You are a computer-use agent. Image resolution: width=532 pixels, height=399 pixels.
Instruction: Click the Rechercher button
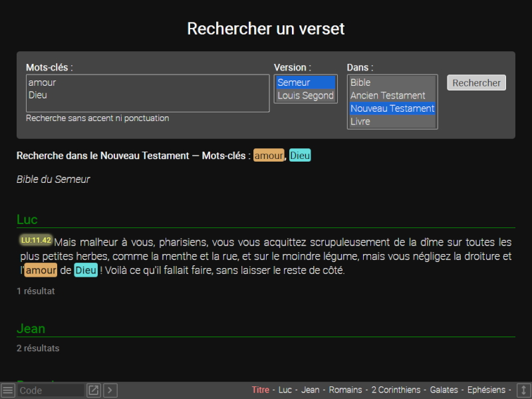(476, 83)
